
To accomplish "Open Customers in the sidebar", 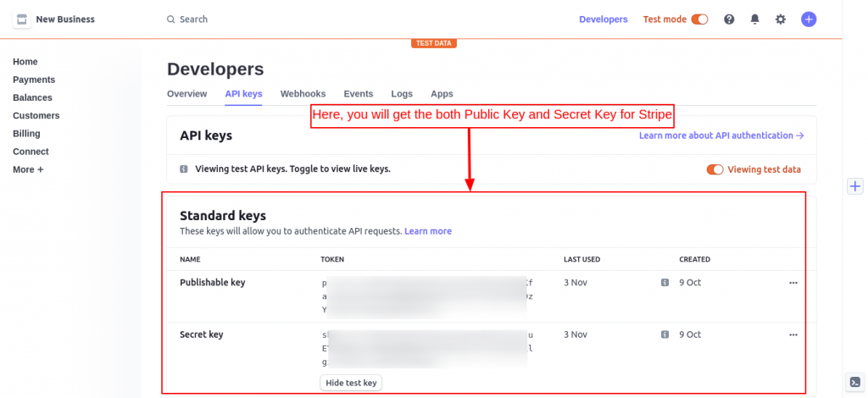I will [36, 115].
